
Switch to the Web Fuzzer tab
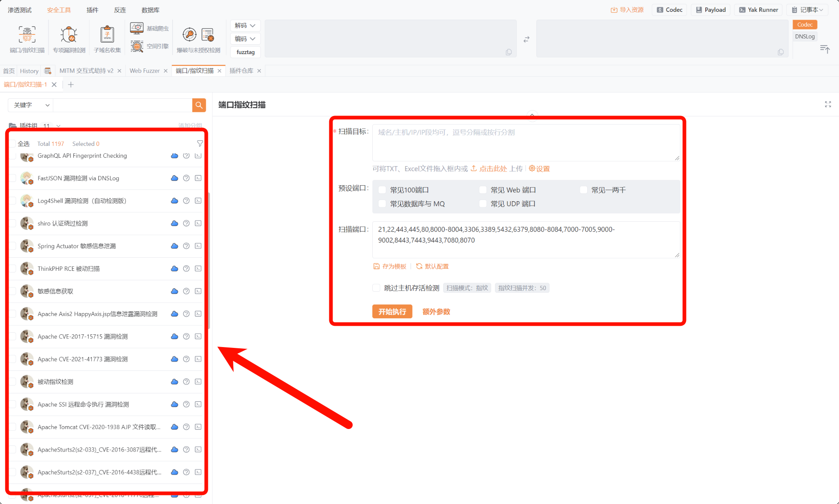pyautogui.click(x=144, y=71)
